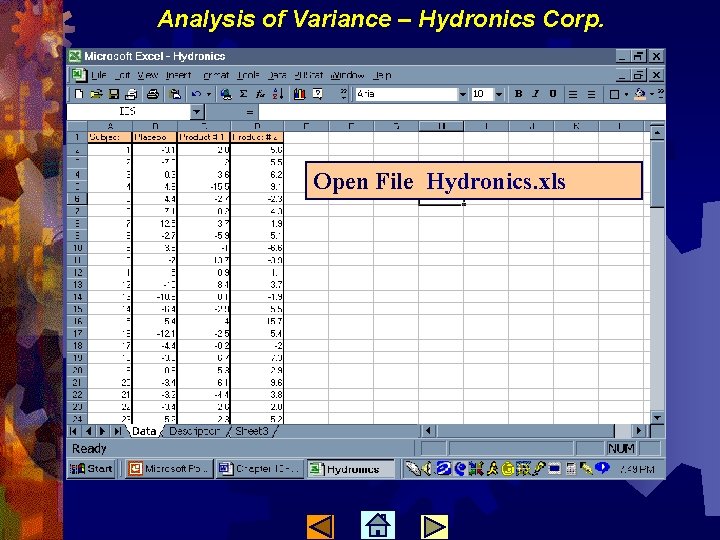Toggle Italic formatting button
Screen dimensions: 720x540
pos(535,94)
